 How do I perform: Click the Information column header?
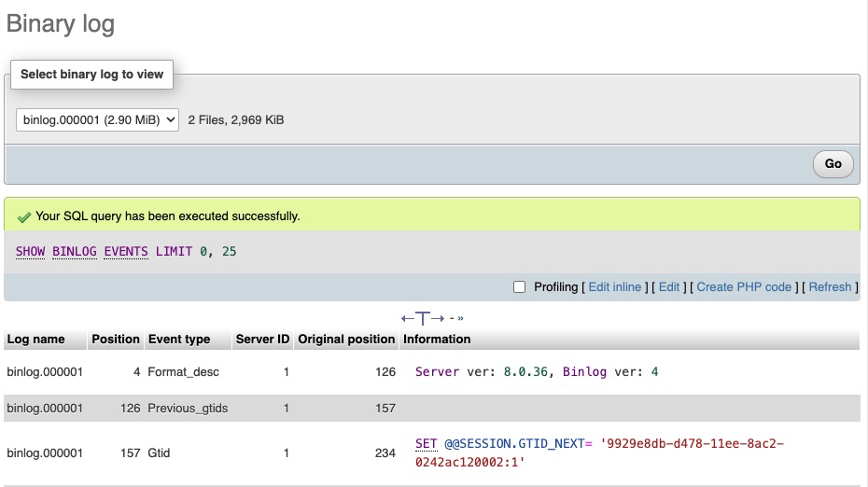click(437, 340)
